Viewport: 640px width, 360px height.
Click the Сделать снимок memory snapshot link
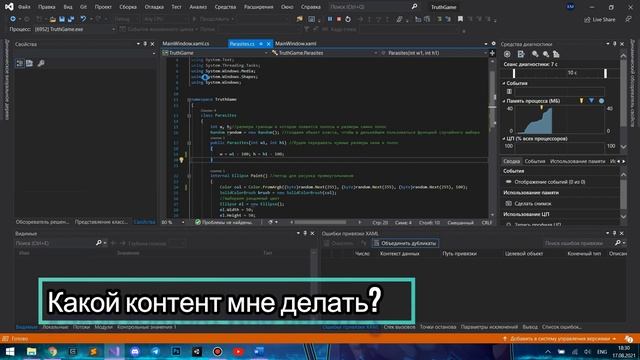click(532, 203)
